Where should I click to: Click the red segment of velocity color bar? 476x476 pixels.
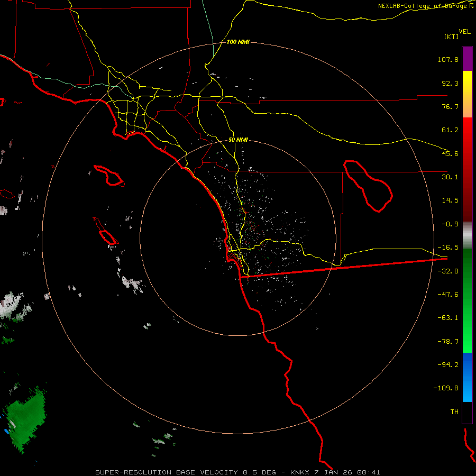[467, 169]
